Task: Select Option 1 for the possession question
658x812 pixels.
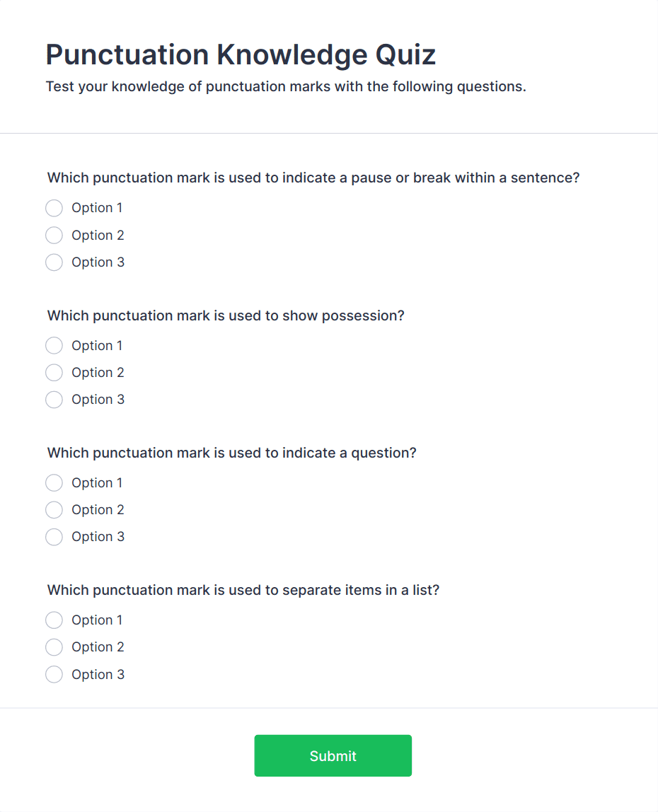Action: point(54,345)
